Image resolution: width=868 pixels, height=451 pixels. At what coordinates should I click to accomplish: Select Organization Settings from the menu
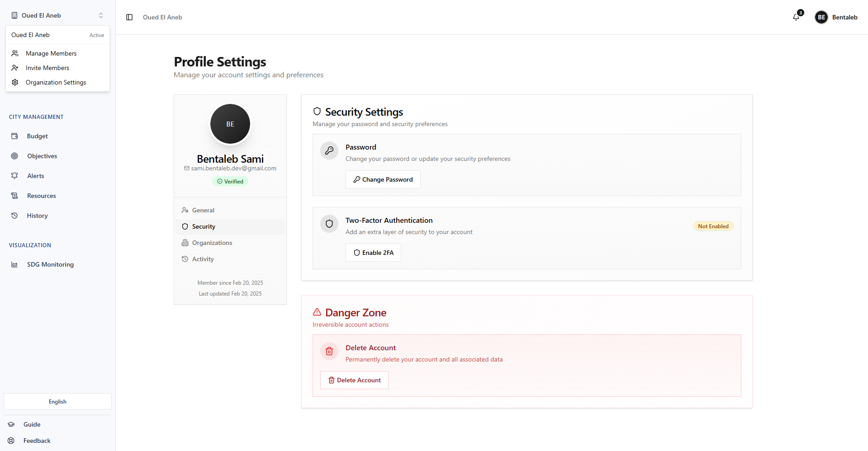[56, 82]
